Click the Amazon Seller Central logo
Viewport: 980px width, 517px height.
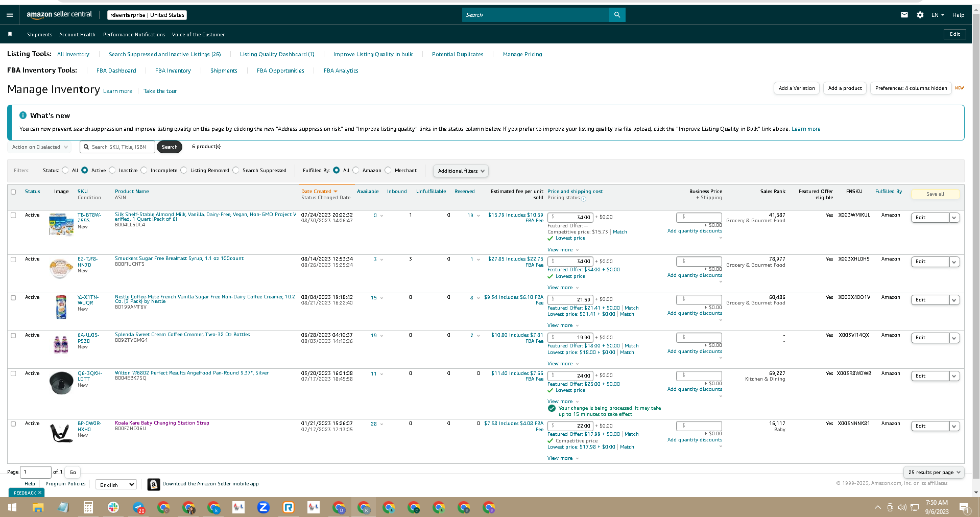coord(59,15)
